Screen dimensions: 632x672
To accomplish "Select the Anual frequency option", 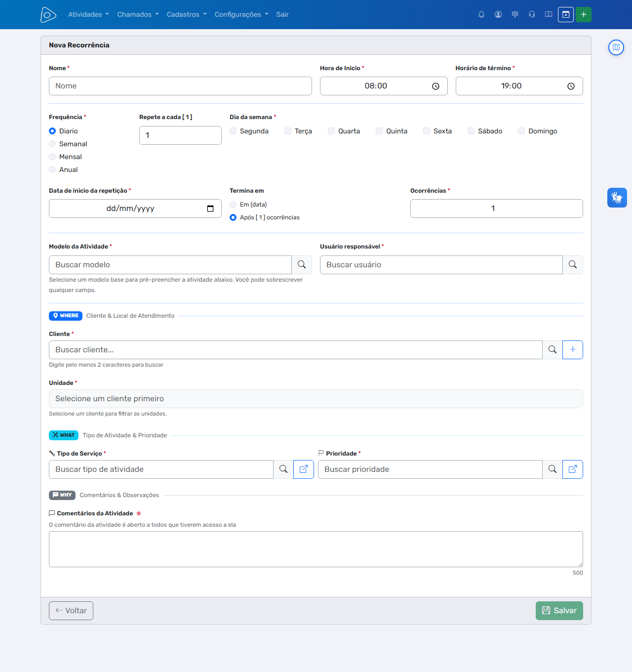I will [x=52, y=169].
